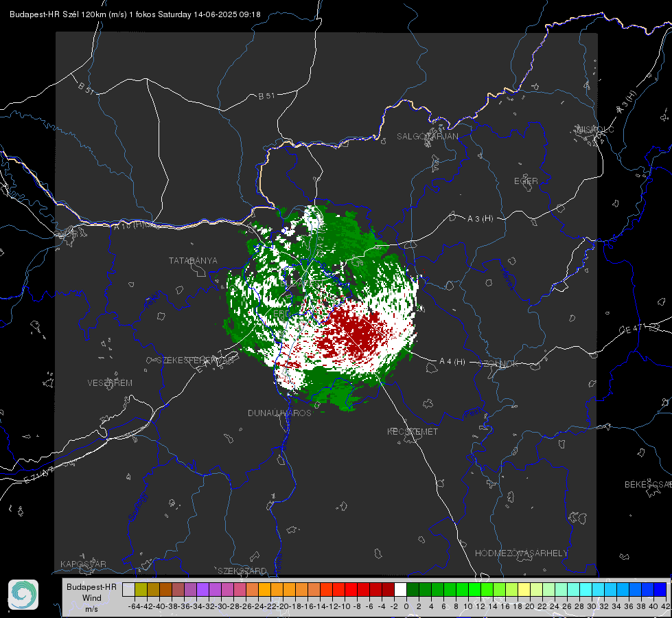Screen dimensions: 672x618
Task: Pick the light gray first legend swatch
Action: pyautogui.click(x=128, y=589)
